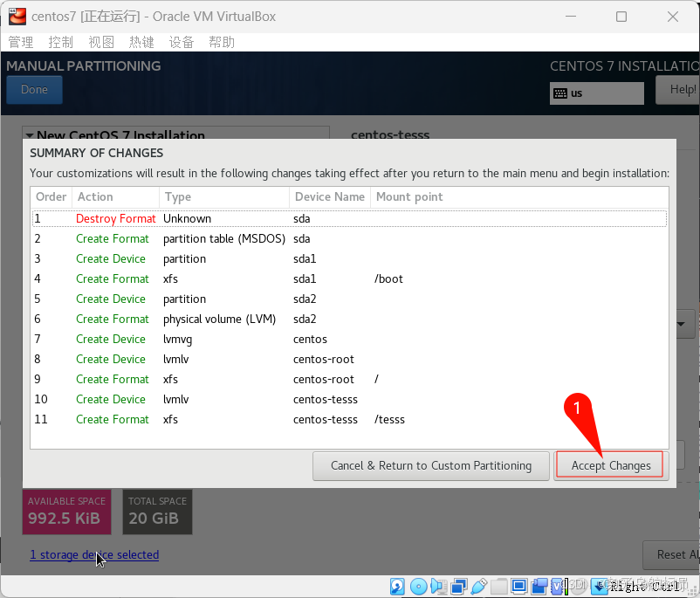Click the centos device name in row 7
Image resolution: width=700 pixels, height=598 pixels.
(310, 339)
